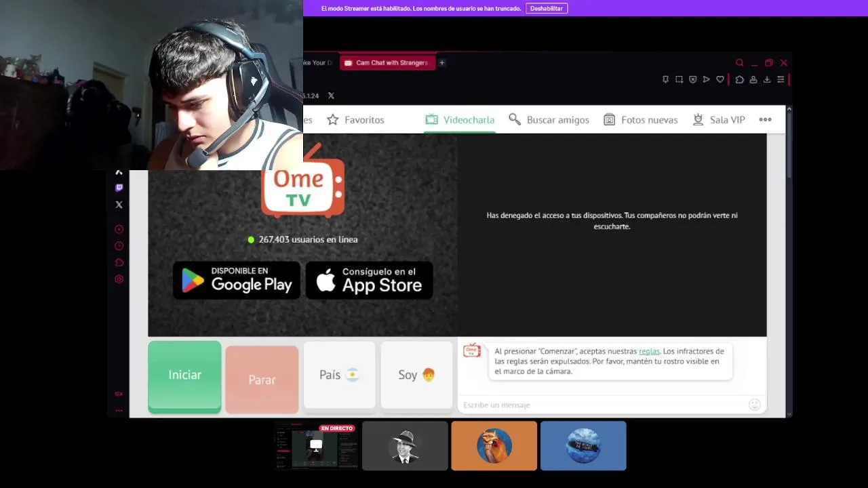Take a snapshot with the capture icon
Viewport: 868px width, 488px height.
pos(679,79)
